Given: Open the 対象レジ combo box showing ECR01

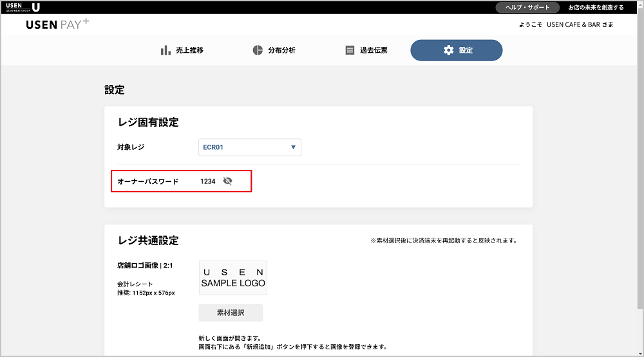Looking at the screenshot, I should coord(249,147).
